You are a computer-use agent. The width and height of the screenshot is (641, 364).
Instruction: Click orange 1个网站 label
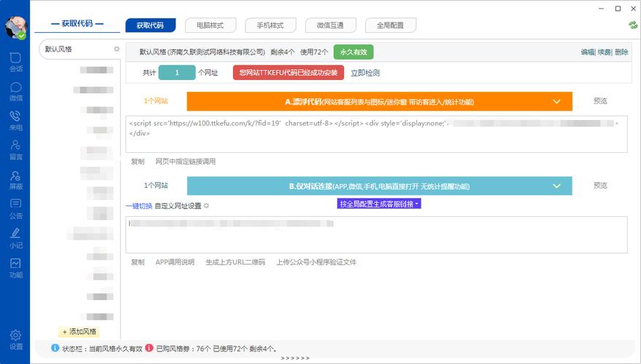[x=156, y=101]
